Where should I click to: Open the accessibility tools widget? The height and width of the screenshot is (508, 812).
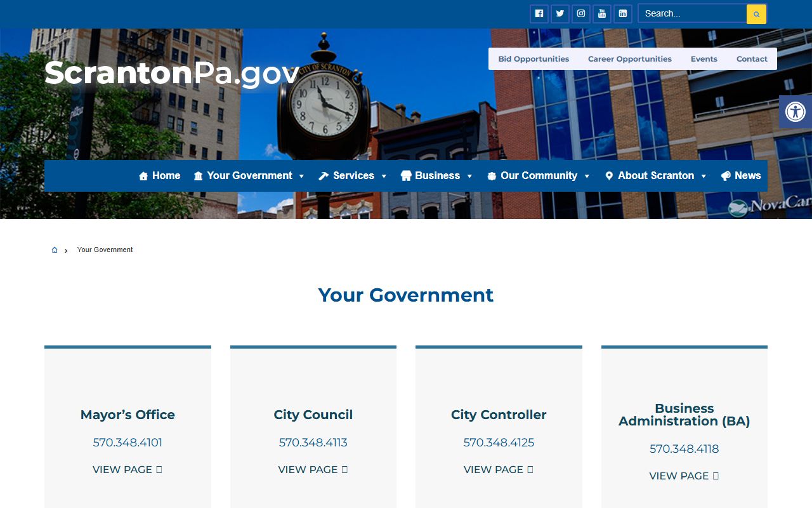796,112
